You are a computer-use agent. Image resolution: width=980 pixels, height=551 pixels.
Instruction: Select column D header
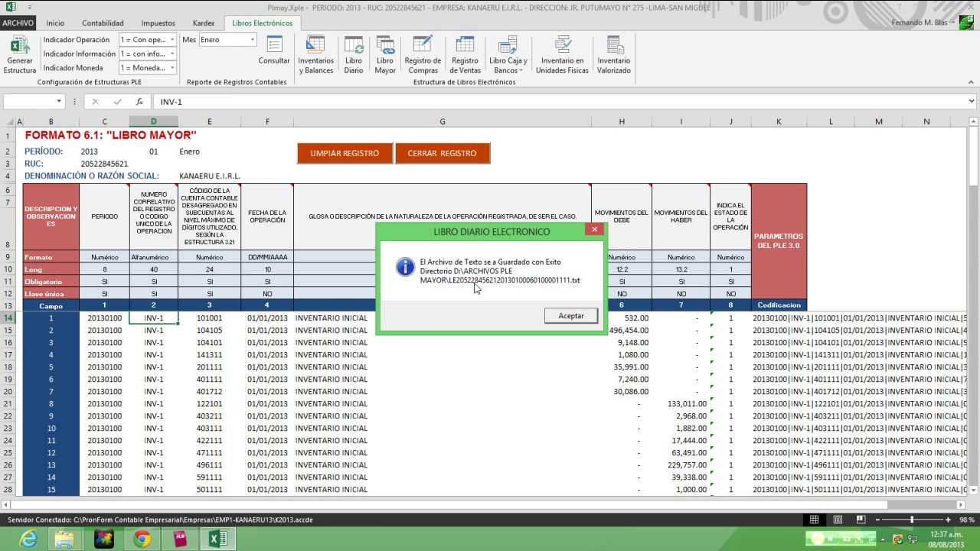(153, 122)
